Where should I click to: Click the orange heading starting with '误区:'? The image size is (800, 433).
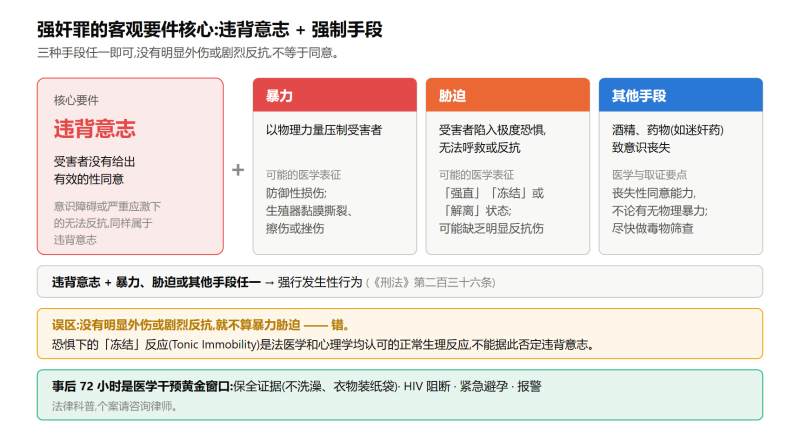click(x=201, y=325)
